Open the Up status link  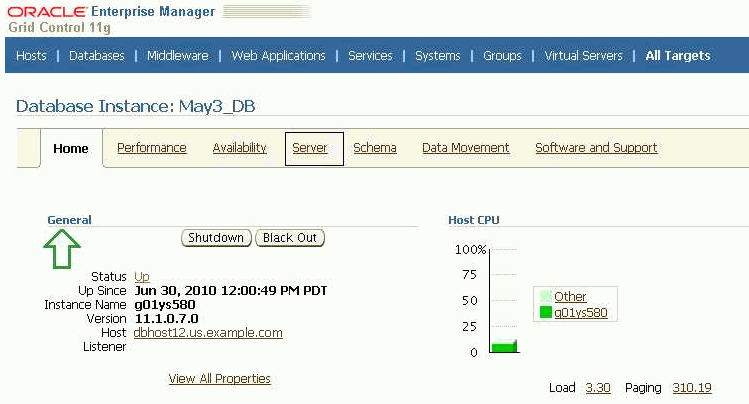[142, 277]
